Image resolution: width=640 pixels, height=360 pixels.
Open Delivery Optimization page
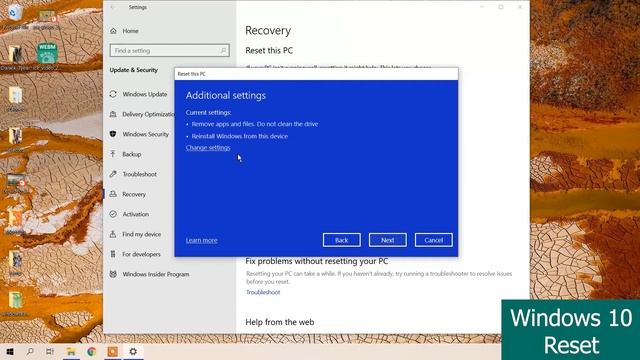tap(148, 114)
